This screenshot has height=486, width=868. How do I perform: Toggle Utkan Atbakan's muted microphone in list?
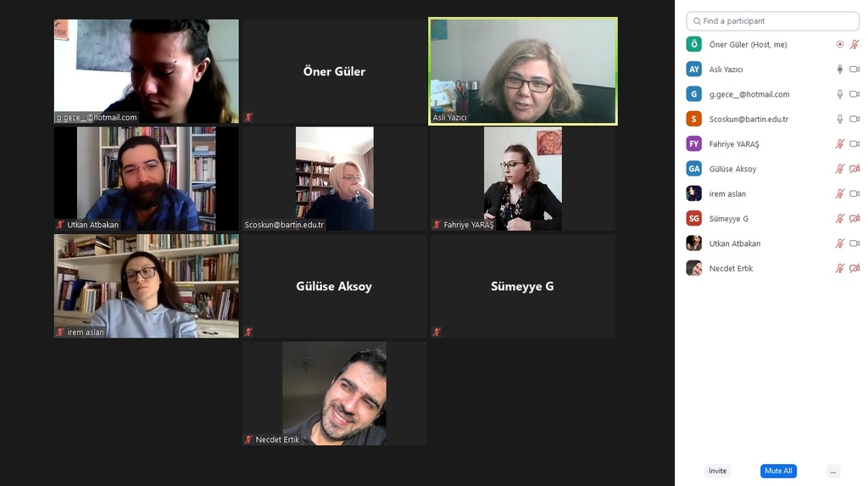840,243
